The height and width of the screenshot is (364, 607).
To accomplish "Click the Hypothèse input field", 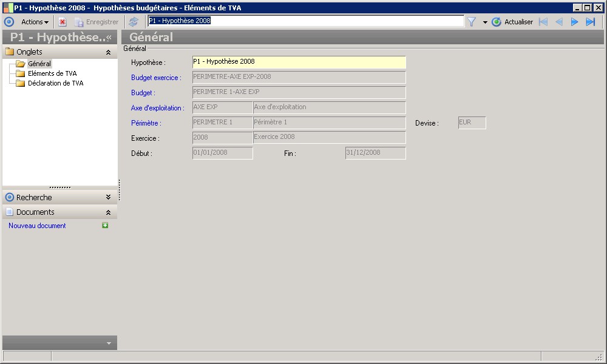I will point(299,62).
